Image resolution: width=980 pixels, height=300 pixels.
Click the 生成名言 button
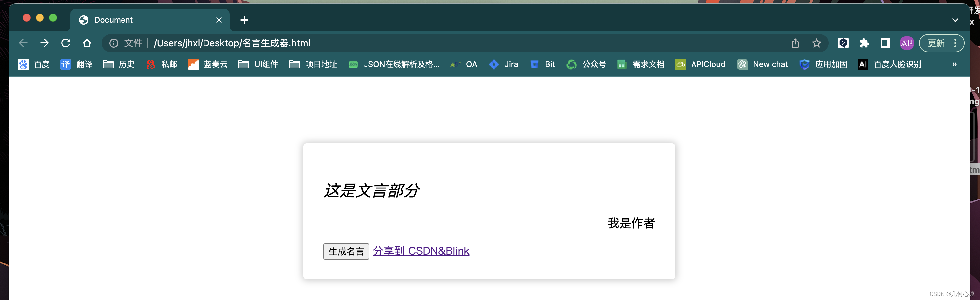click(x=346, y=251)
